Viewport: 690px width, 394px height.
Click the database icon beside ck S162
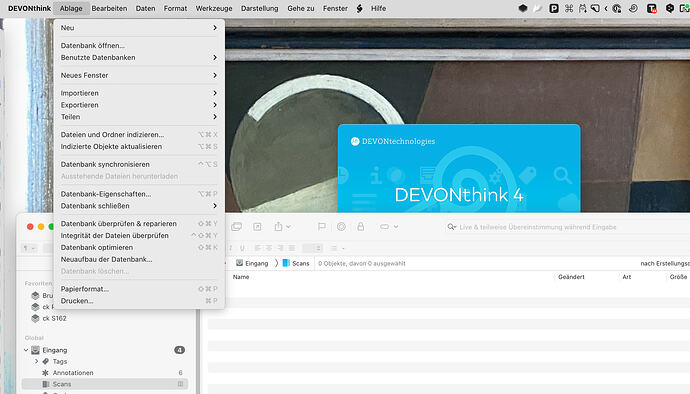tap(36, 318)
